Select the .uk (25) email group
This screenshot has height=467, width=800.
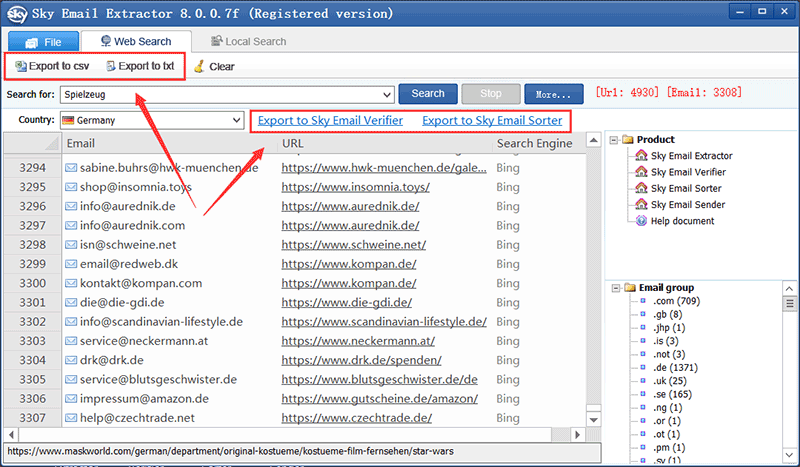669,381
